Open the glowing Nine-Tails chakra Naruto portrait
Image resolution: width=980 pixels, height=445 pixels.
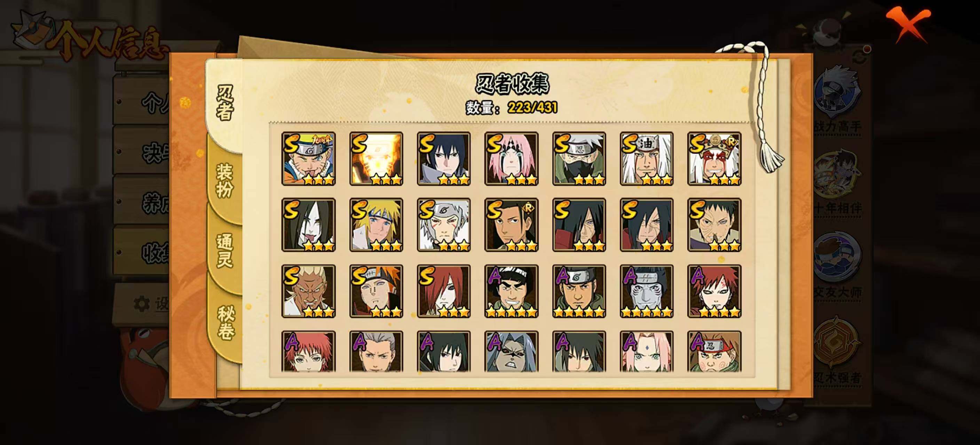click(376, 159)
